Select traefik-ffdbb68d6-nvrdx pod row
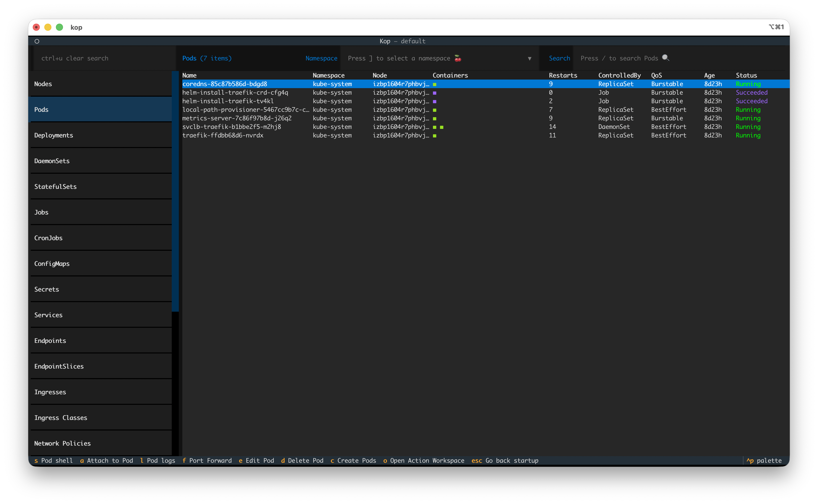 coord(486,136)
